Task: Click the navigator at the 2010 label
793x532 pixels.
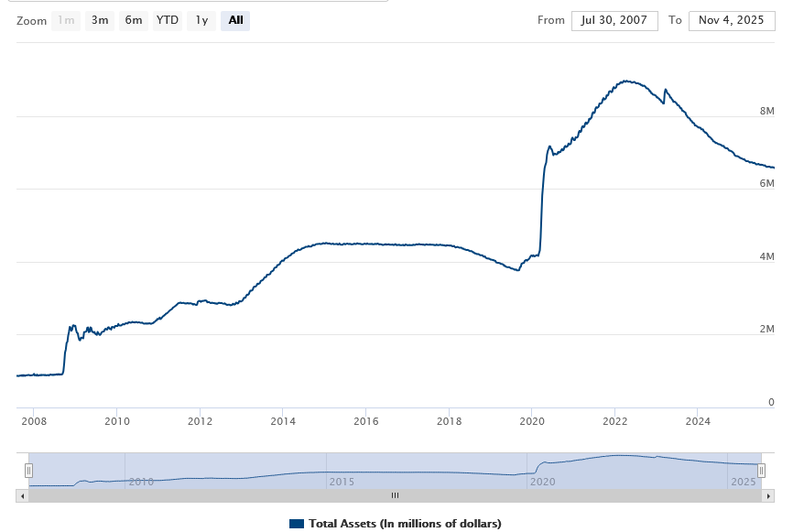Action: [140, 482]
